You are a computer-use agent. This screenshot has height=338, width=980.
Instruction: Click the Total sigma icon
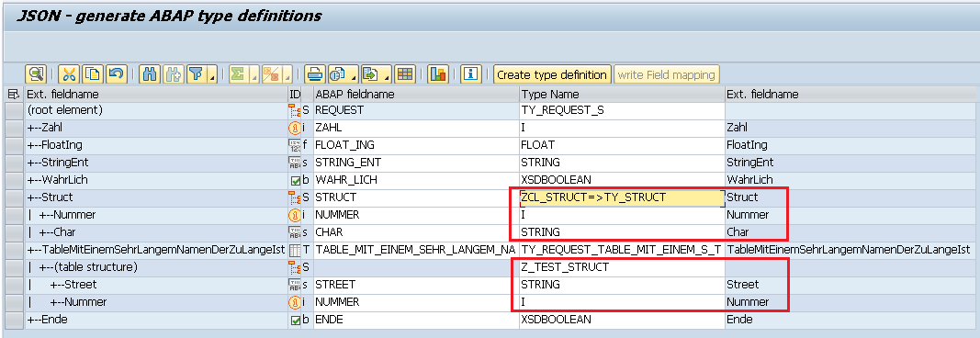click(x=238, y=74)
